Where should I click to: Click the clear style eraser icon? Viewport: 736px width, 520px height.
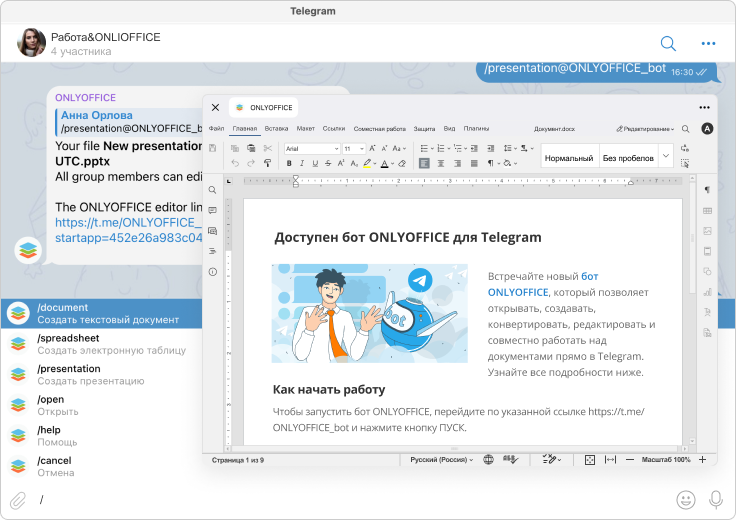(402, 163)
